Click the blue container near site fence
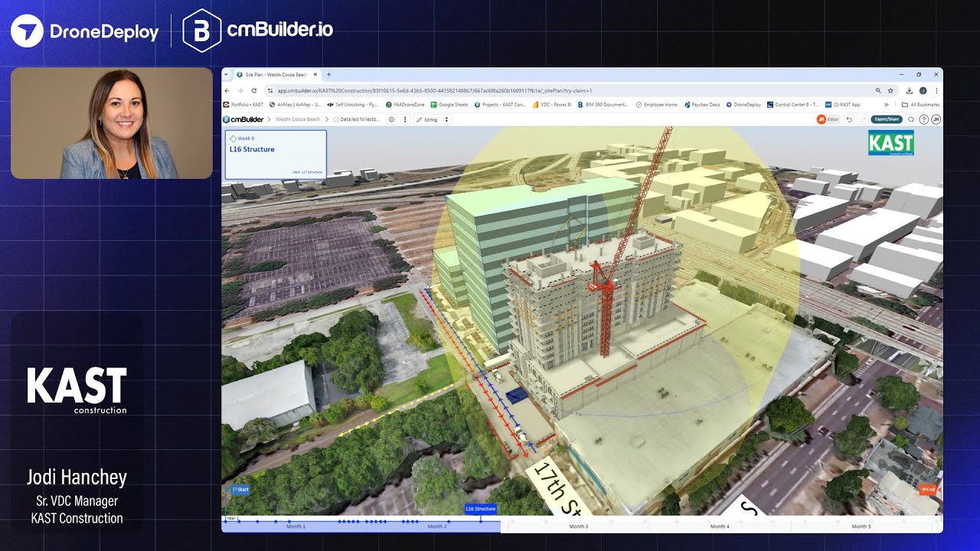 (x=518, y=394)
